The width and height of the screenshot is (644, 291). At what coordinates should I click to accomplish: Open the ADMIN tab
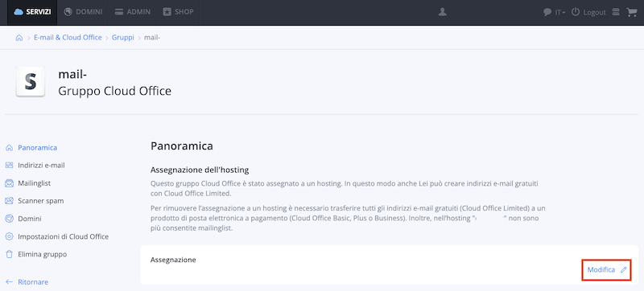pos(133,12)
